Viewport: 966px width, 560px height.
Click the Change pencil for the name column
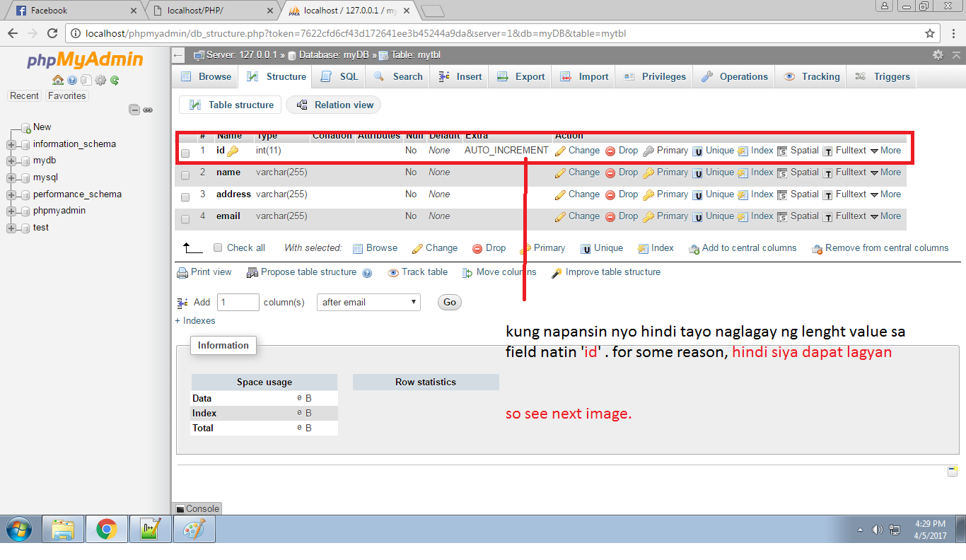pyautogui.click(x=577, y=172)
